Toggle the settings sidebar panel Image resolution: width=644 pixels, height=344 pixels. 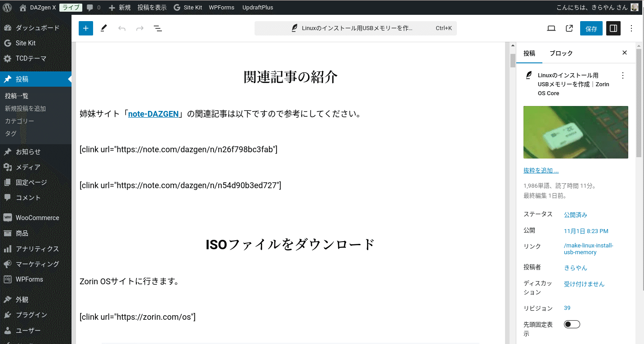(613, 28)
